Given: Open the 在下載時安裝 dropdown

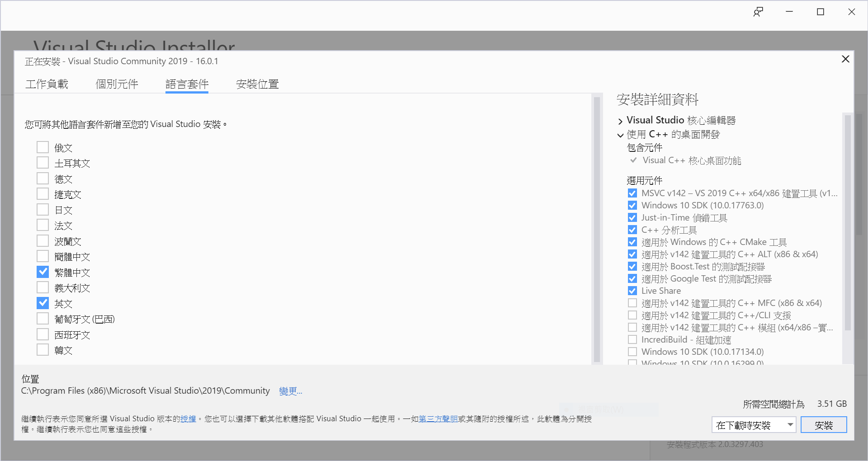Looking at the screenshot, I should click(754, 425).
